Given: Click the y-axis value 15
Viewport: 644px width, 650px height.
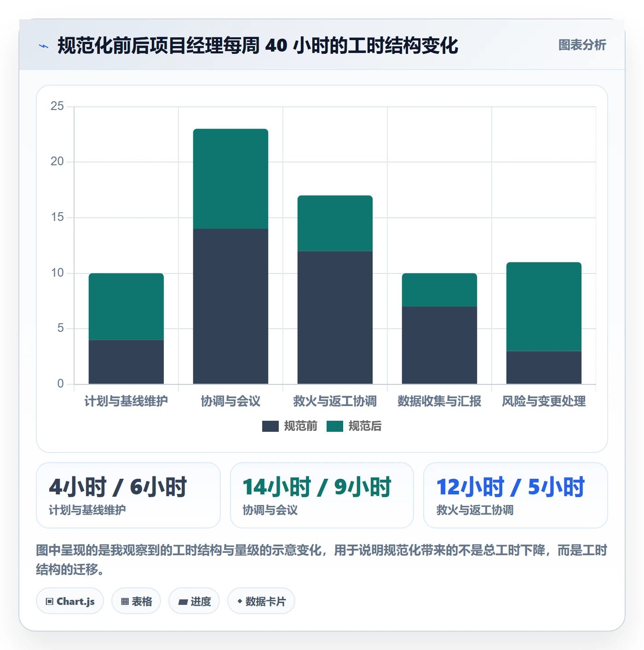Looking at the screenshot, I should [57, 217].
